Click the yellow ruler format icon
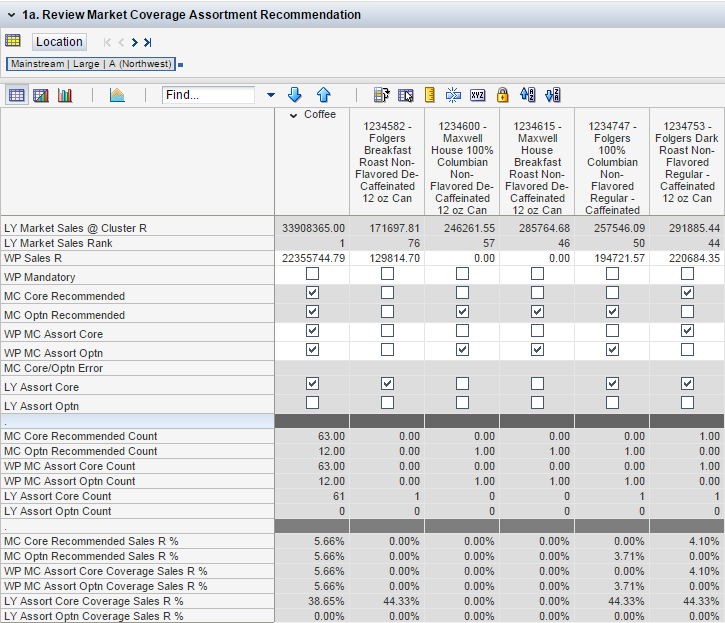The width and height of the screenshot is (725, 623). (x=430, y=95)
